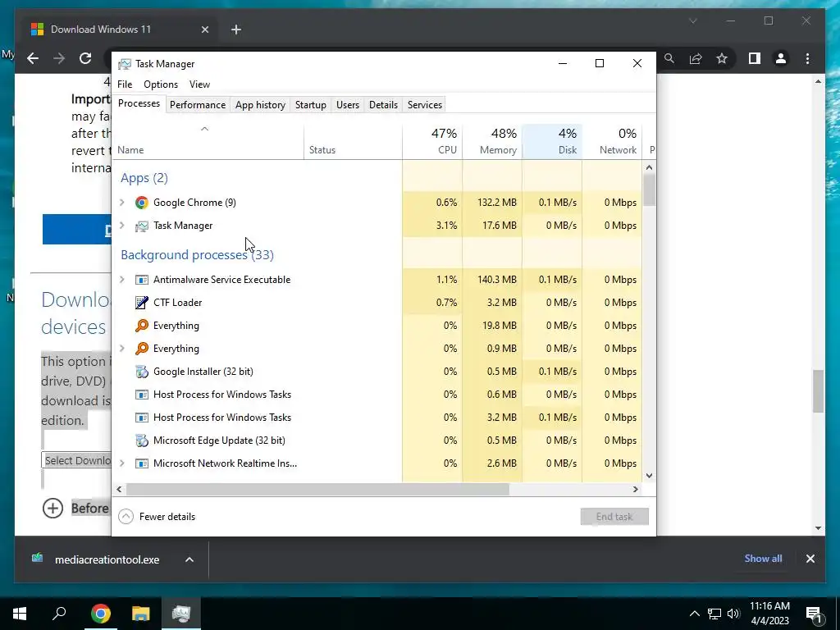The image size is (840, 630).
Task: Open the Options menu in Task Manager
Action: pyautogui.click(x=161, y=84)
